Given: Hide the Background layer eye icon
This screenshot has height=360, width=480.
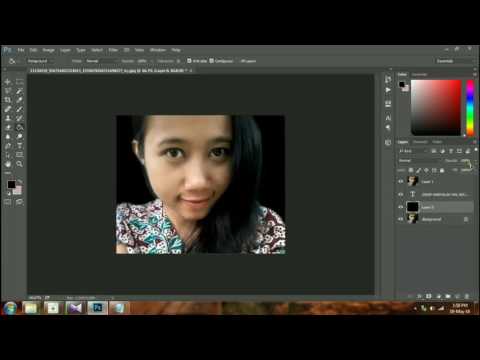Looking at the screenshot, I should coord(401,219).
